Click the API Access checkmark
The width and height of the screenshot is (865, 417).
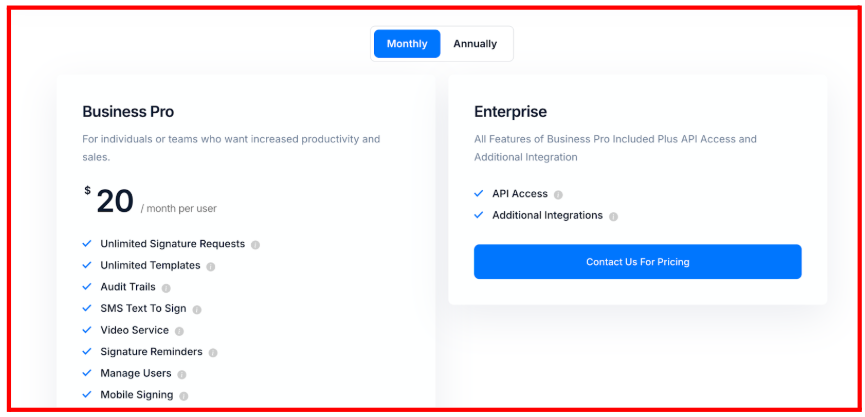(479, 194)
